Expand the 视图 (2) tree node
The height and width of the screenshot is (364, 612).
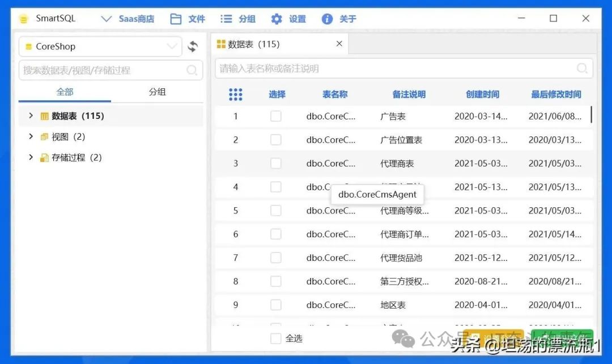[x=31, y=136]
